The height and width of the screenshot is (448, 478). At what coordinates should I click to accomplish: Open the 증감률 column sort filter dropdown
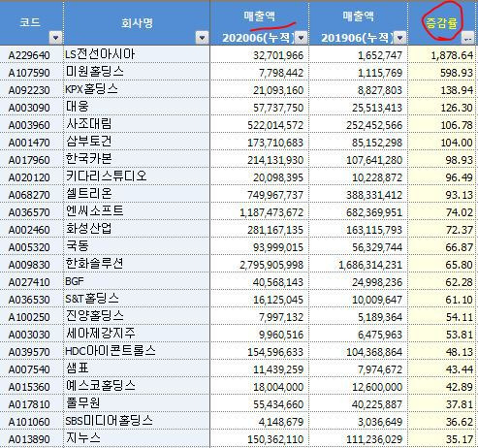tap(467, 38)
